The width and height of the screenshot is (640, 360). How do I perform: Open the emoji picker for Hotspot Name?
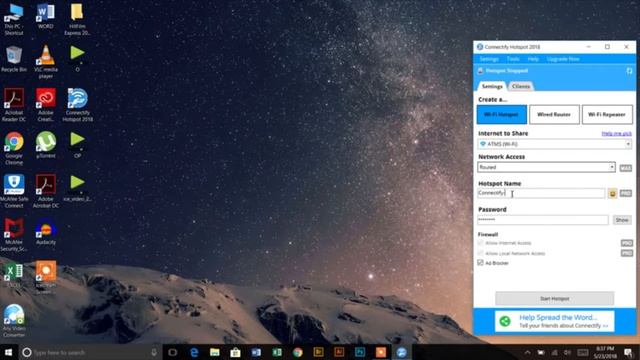[x=612, y=193]
